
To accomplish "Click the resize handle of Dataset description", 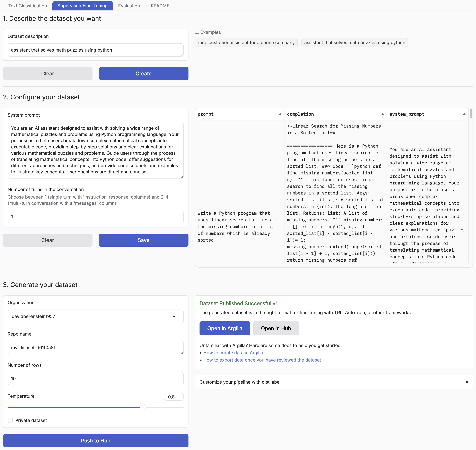I will point(182,55).
